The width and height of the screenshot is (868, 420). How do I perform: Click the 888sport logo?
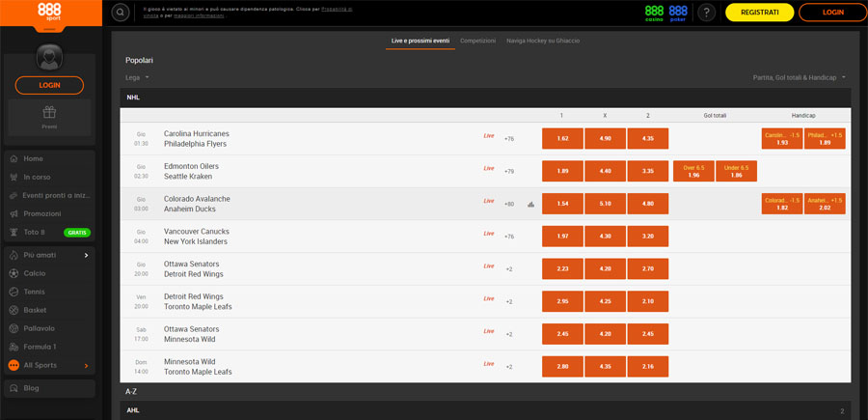point(50,12)
